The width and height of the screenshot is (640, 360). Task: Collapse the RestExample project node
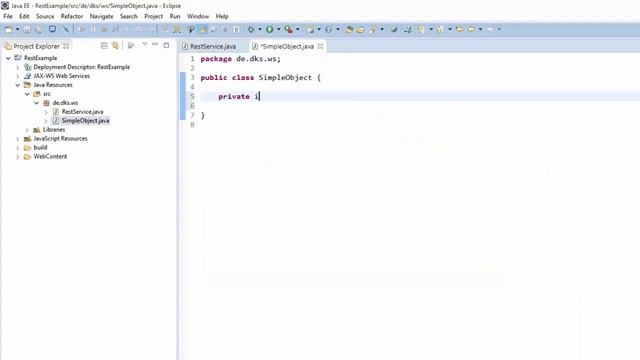tap(8, 58)
